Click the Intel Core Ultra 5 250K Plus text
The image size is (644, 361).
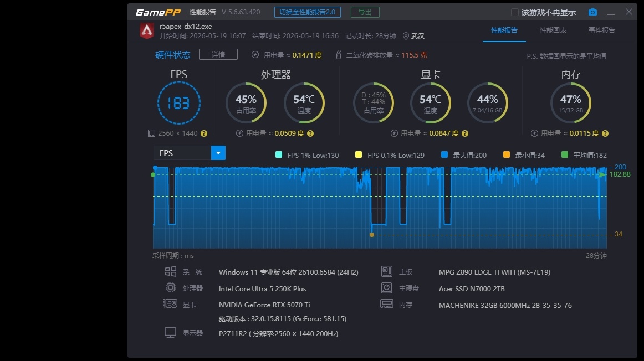(x=263, y=289)
